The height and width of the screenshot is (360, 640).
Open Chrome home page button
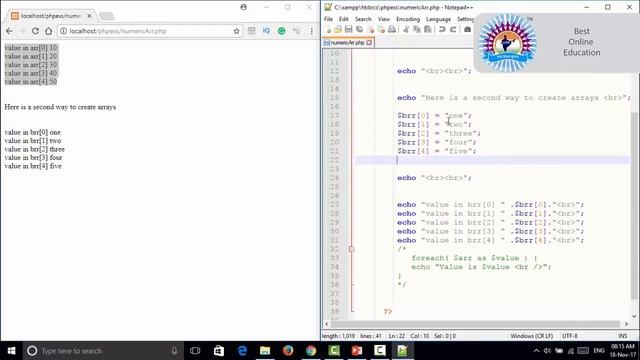coord(49,31)
